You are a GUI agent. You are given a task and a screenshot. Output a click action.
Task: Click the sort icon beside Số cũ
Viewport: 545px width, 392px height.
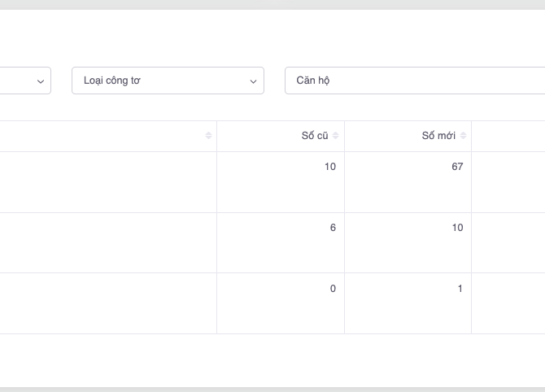pyautogui.click(x=336, y=136)
